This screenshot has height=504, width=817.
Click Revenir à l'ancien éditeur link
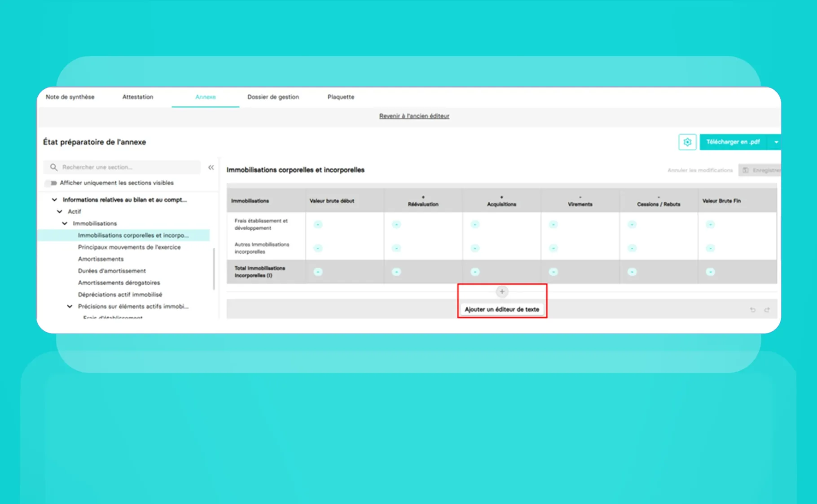point(414,116)
